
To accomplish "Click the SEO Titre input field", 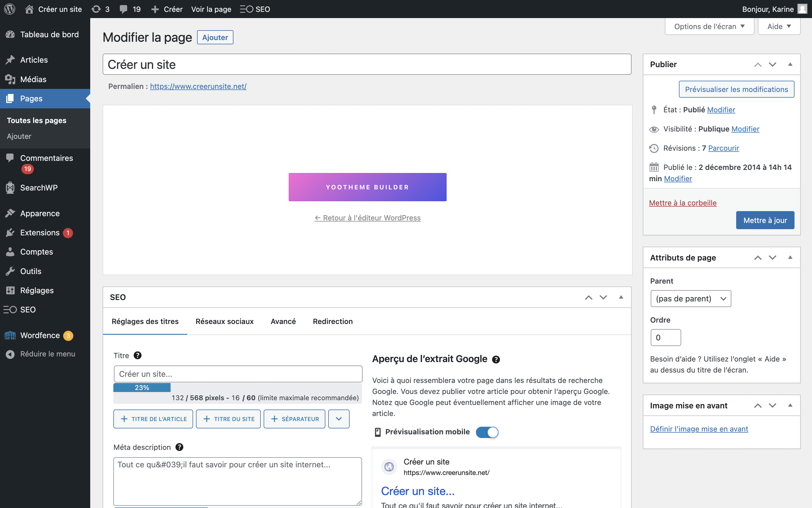I will [x=238, y=374].
